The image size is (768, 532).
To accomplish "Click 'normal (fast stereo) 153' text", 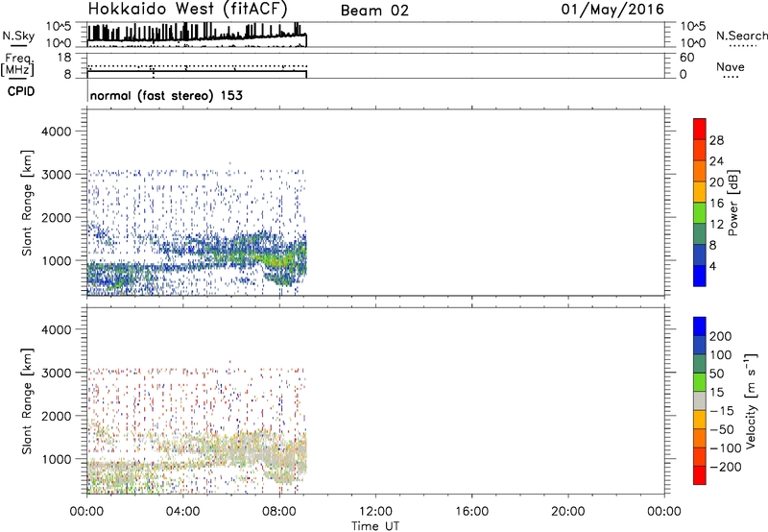I will click(x=166, y=95).
